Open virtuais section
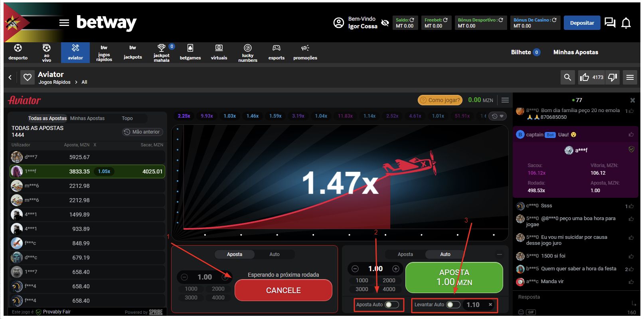Screen dimensions: 644x319 click(x=219, y=53)
